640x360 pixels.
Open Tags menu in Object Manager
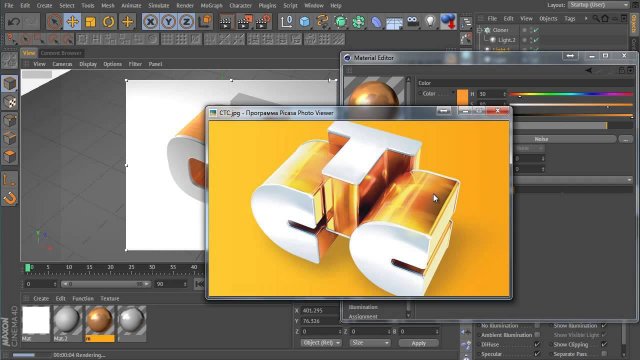[570, 18]
